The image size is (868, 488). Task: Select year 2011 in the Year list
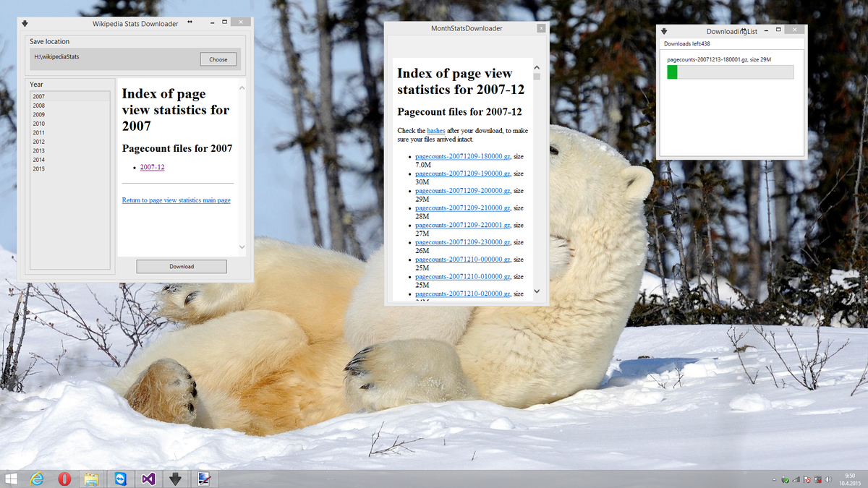(x=69, y=133)
